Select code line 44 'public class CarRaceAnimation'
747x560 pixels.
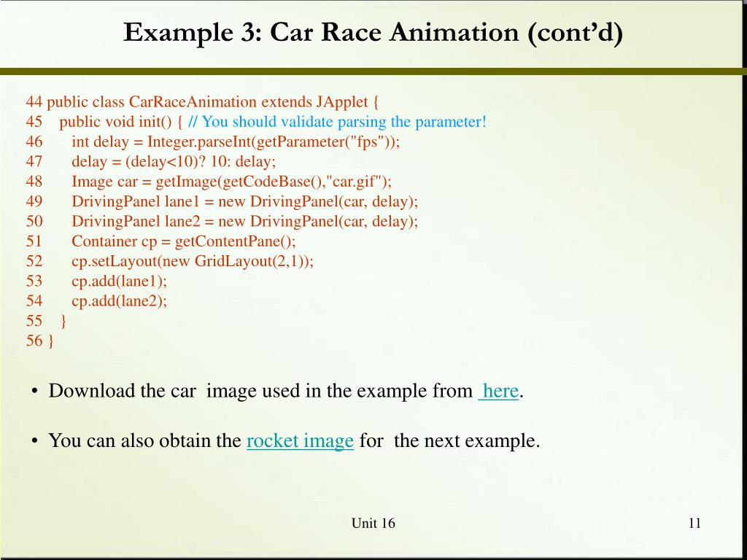point(202,102)
